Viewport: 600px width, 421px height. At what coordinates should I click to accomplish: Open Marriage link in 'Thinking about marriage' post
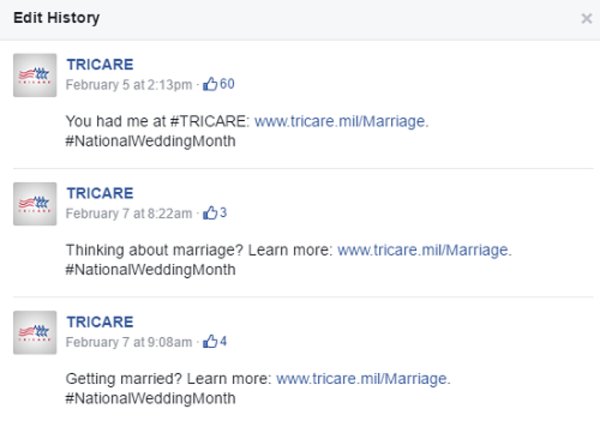click(x=423, y=250)
